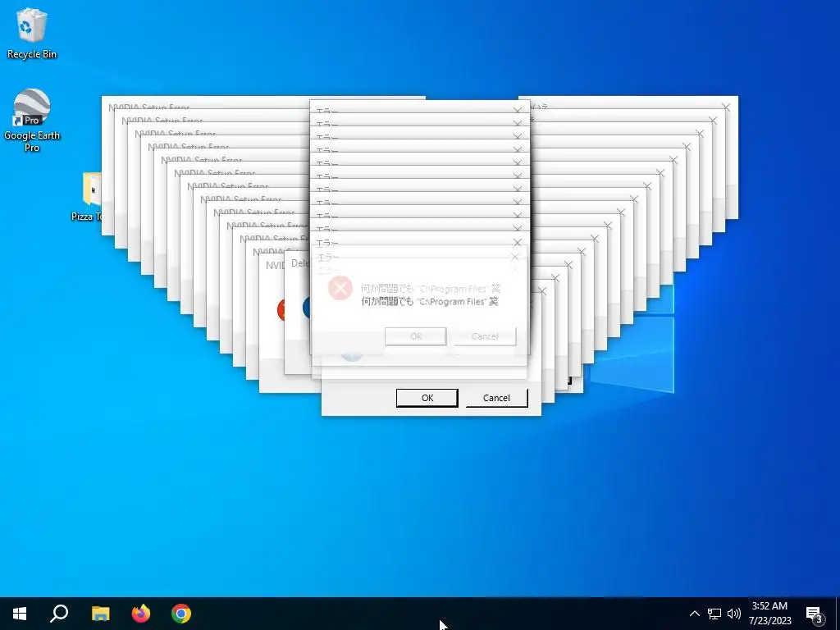This screenshot has width=840, height=630.
Task: Open the Recycle Bin desktop icon
Action: click(x=32, y=33)
